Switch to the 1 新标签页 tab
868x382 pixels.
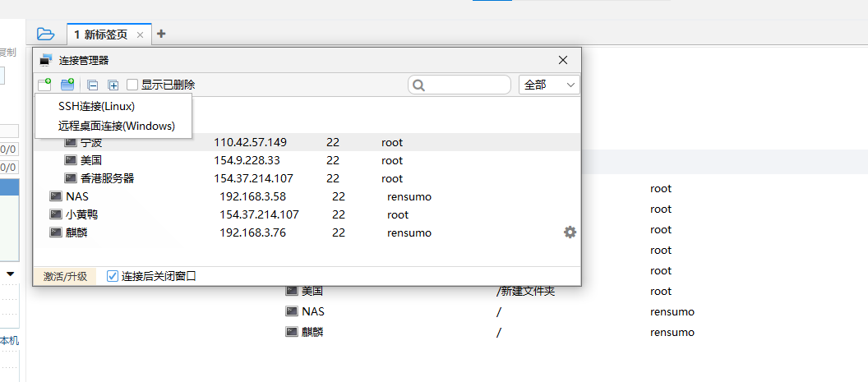pos(101,35)
